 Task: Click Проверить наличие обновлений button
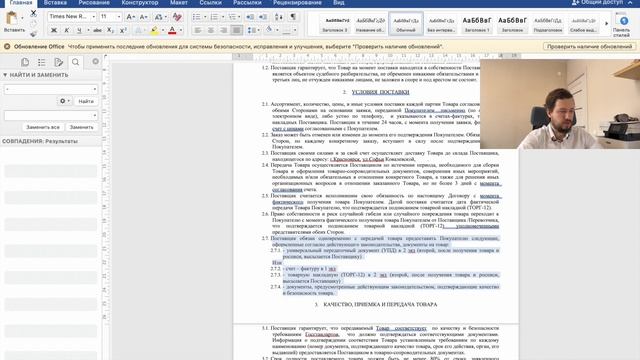click(x=589, y=47)
